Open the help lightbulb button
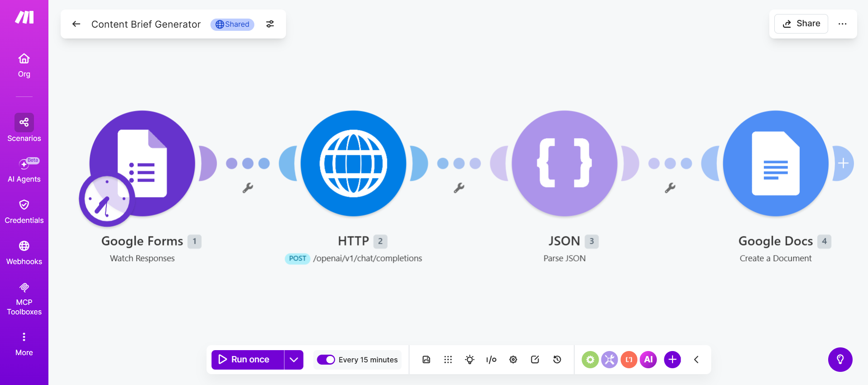Image resolution: width=868 pixels, height=385 pixels. (x=840, y=360)
